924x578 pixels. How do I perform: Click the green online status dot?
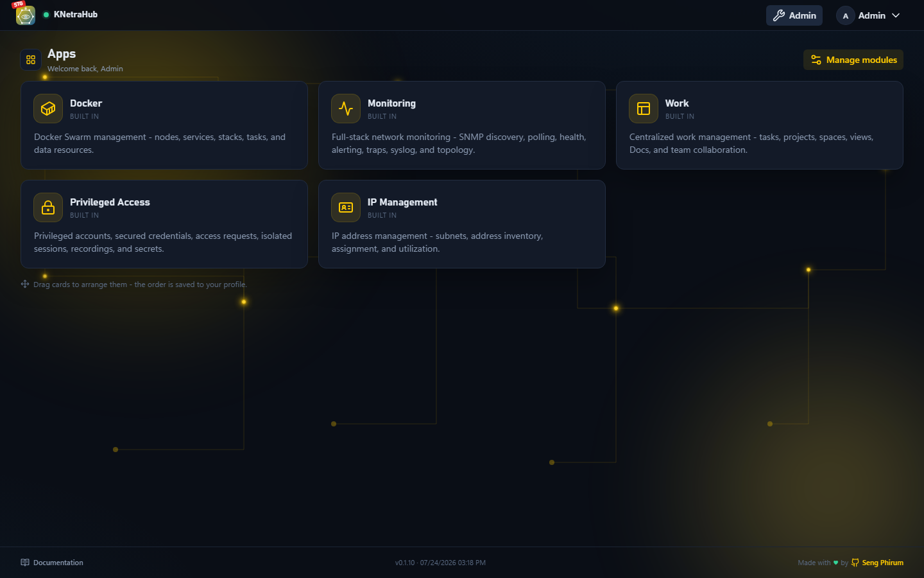pos(46,15)
